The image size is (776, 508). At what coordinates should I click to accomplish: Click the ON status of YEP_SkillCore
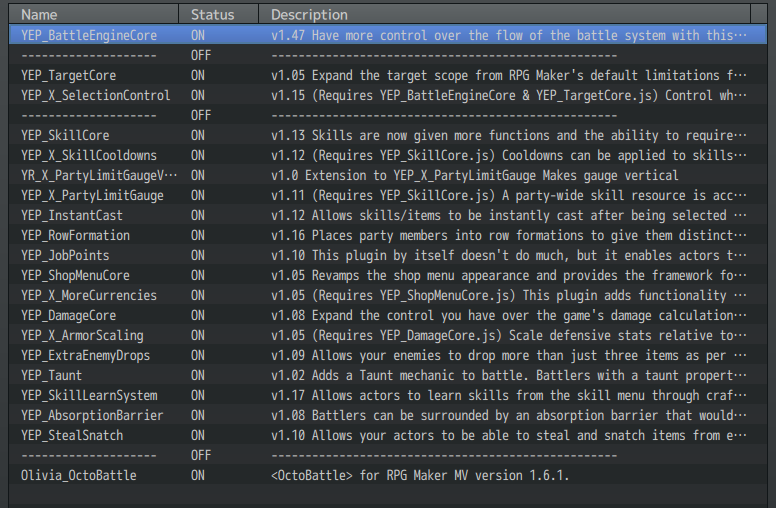click(x=198, y=135)
